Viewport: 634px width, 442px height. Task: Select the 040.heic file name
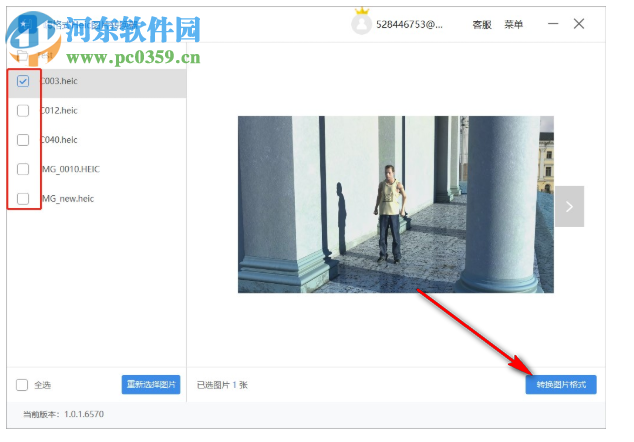[x=59, y=140]
